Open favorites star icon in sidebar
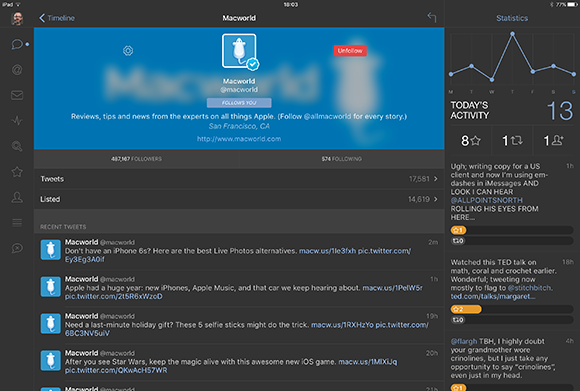 click(17, 172)
